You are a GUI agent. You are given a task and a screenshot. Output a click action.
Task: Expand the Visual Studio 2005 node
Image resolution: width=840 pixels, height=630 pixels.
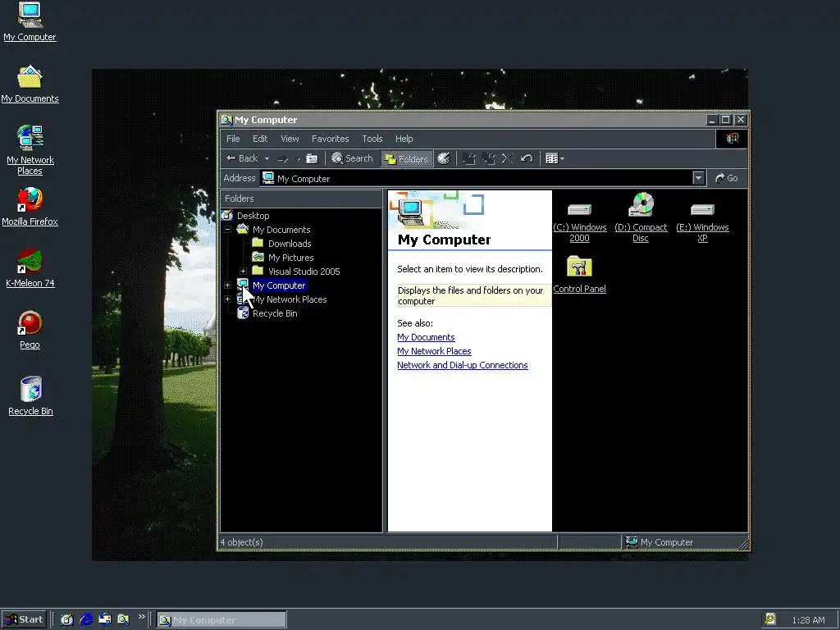click(x=243, y=272)
